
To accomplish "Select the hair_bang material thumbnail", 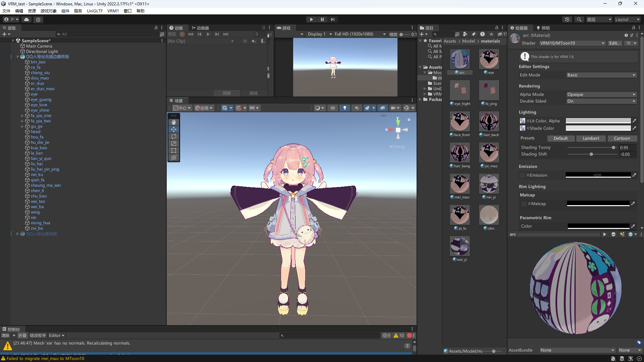I will 460,153.
